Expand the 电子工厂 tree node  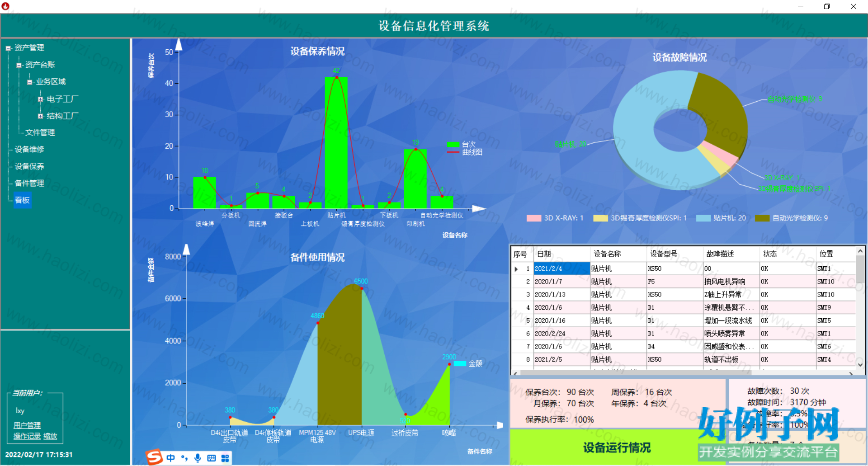[41, 99]
